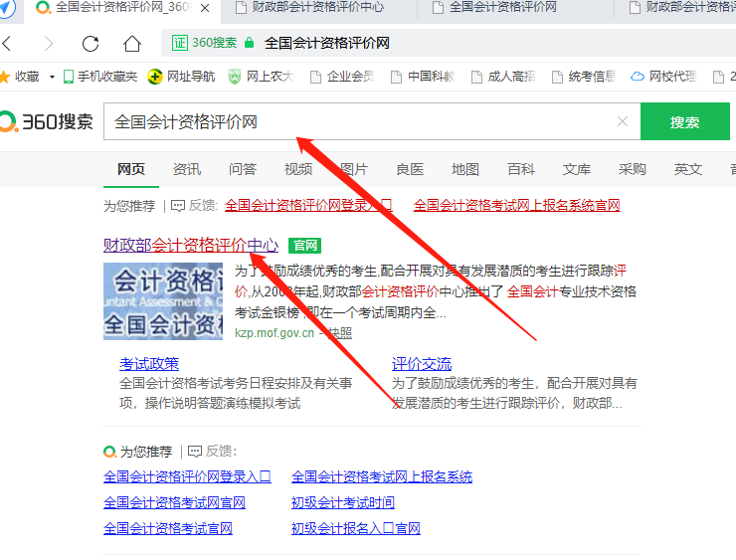Open the 网址导航 bookmark

pos(181,77)
